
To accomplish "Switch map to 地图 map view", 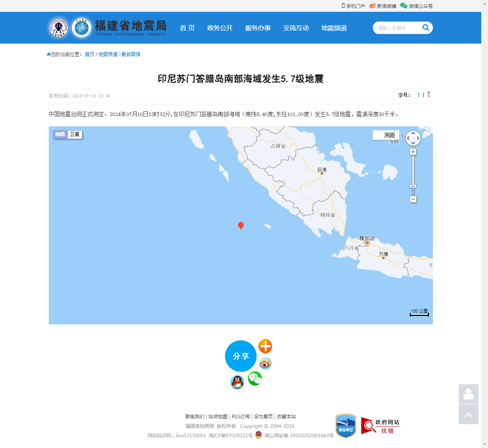I will pos(60,134).
